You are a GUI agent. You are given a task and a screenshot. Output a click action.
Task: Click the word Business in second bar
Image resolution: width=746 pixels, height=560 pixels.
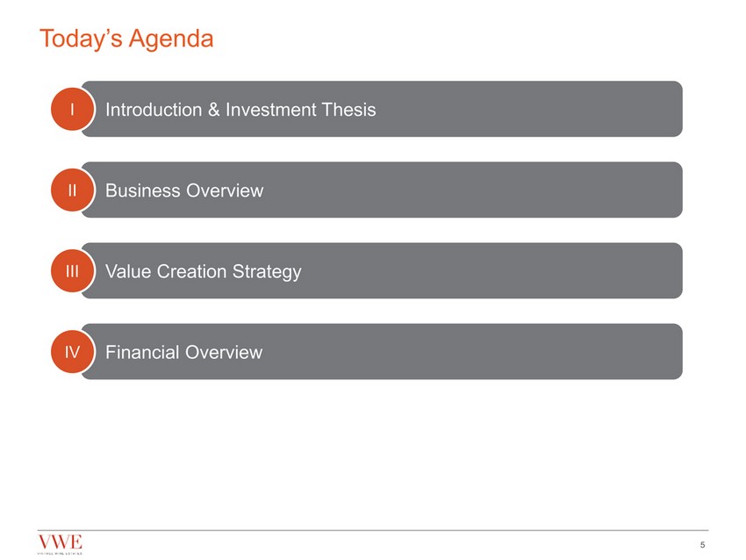coord(142,190)
